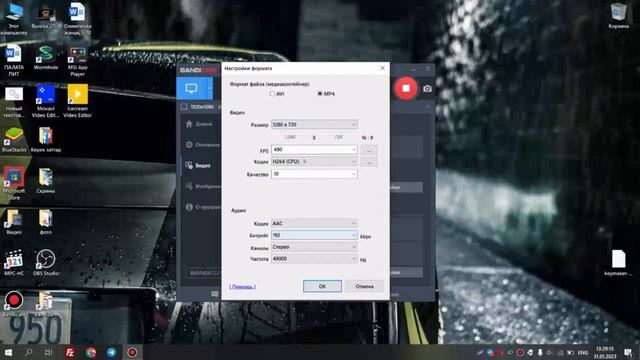Open the video codec H264 (CPU) dropdown

[x=314, y=162]
